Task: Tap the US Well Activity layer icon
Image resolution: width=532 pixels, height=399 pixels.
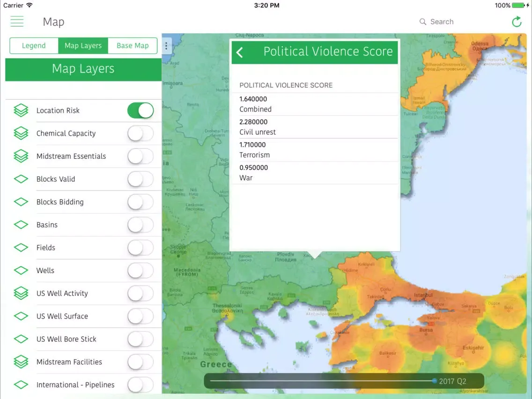Action: [21, 293]
